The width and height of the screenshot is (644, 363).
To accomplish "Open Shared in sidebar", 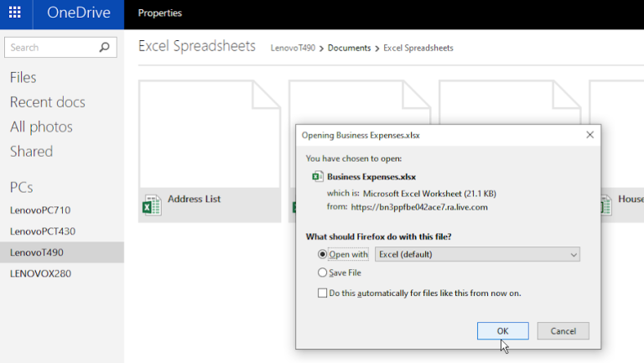I will point(31,152).
